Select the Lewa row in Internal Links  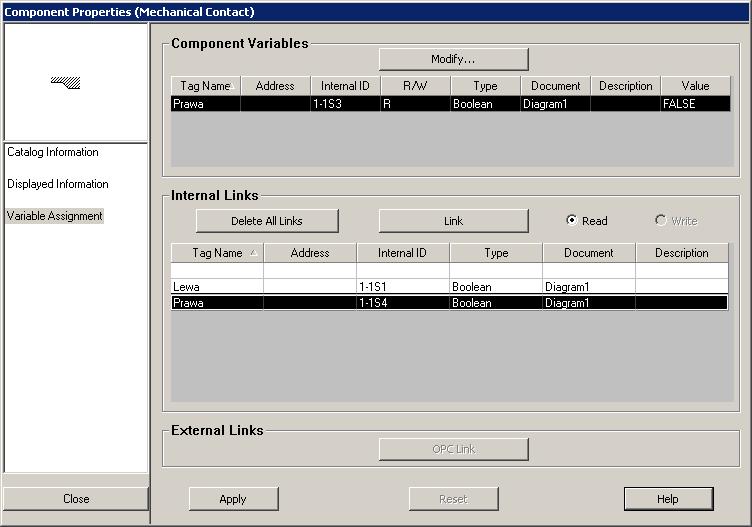pos(449,287)
